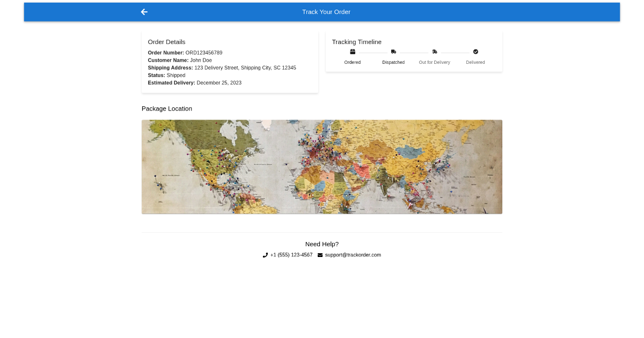The height and width of the screenshot is (338, 644).
Task: Open the package location world map
Action: click(x=322, y=167)
